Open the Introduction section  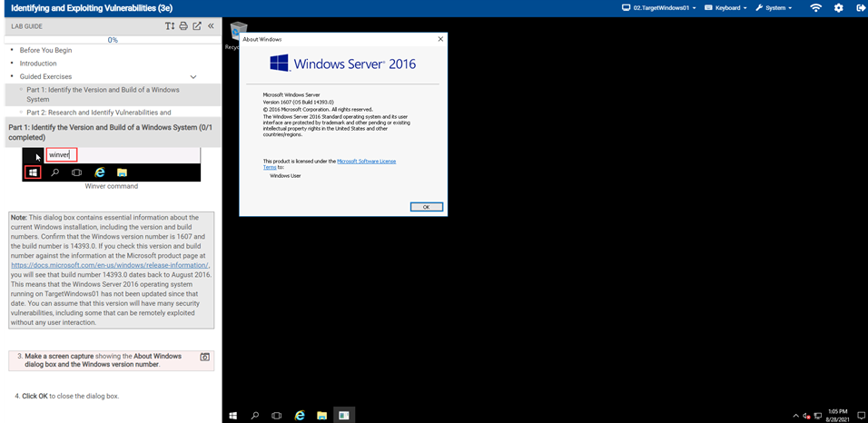(38, 64)
